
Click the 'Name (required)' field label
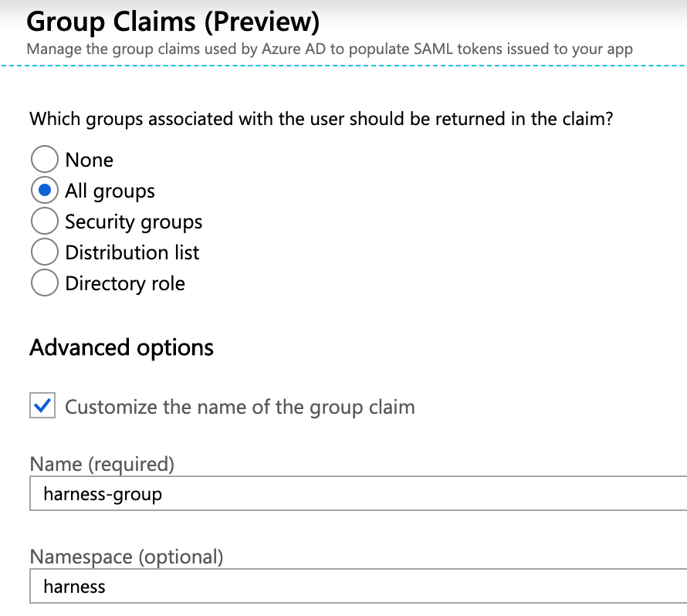click(102, 464)
